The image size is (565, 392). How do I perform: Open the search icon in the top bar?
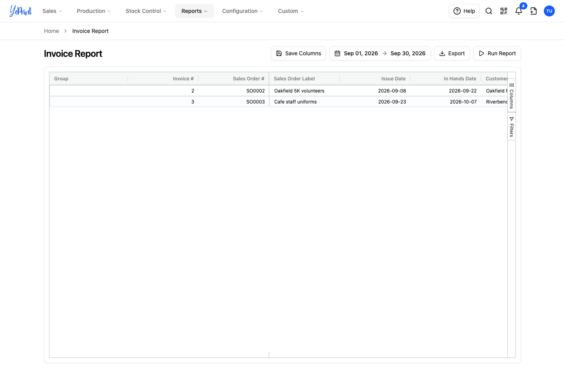[x=489, y=11]
